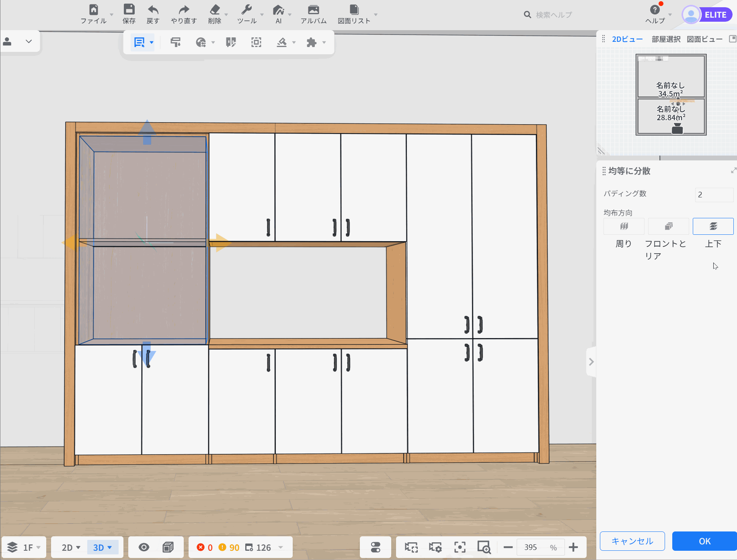Image resolution: width=737 pixels, height=560 pixels.
Task: Click the 34.5m² room in minimap
Action: pyautogui.click(x=671, y=76)
